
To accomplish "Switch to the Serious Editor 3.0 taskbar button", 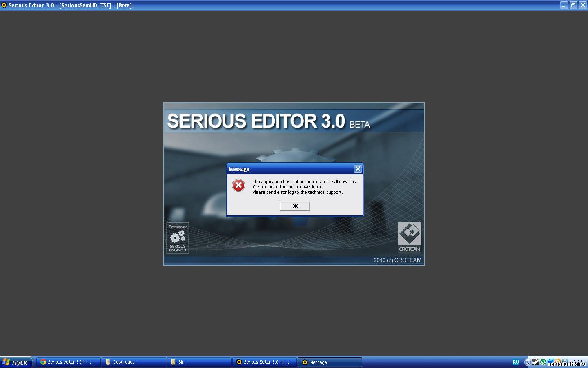I will pos(264,362).
